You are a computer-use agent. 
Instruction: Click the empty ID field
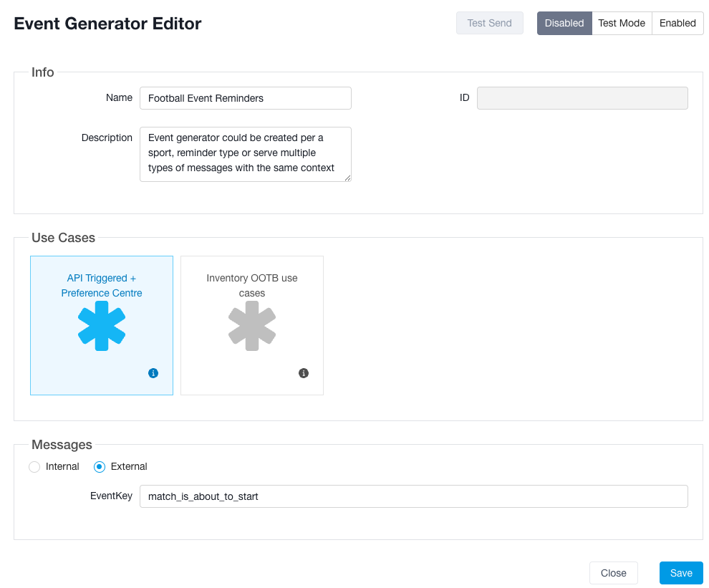point(582,98)
